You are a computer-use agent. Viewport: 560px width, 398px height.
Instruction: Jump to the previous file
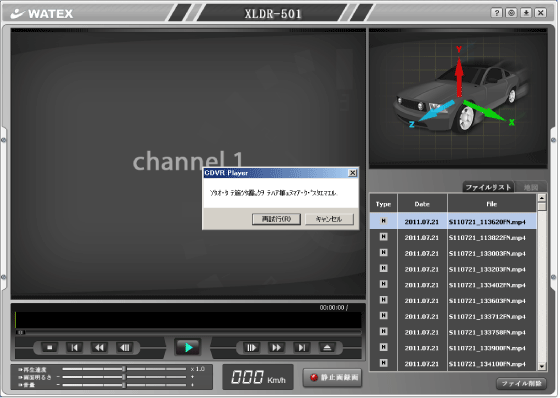coord(74,347)
